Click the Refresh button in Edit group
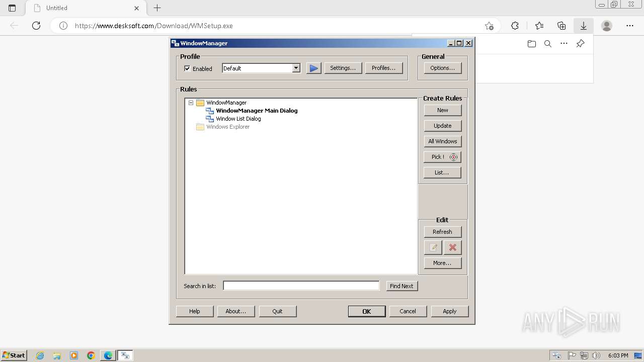 443,232
